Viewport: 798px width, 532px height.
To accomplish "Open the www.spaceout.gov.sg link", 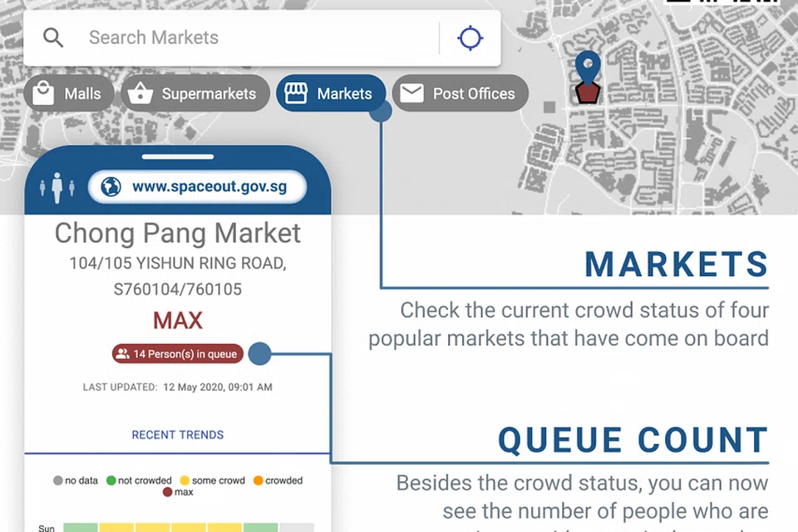I will point(209,187).
